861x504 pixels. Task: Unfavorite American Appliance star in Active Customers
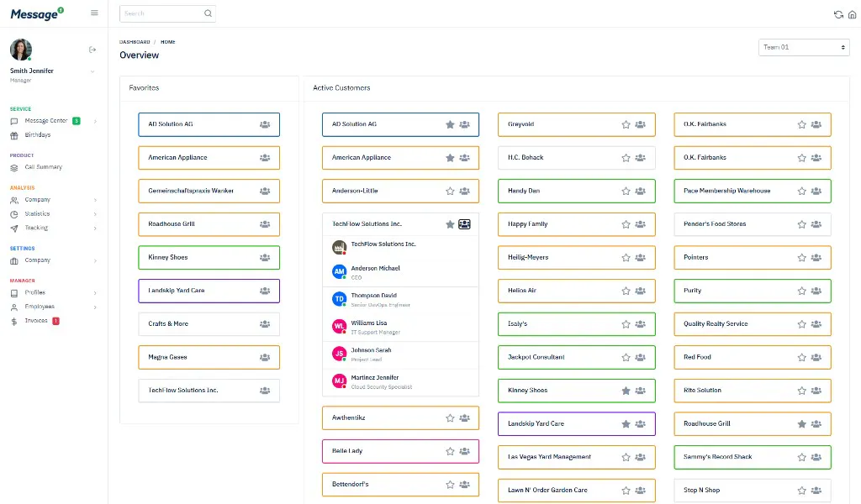[x=451, y=158]
